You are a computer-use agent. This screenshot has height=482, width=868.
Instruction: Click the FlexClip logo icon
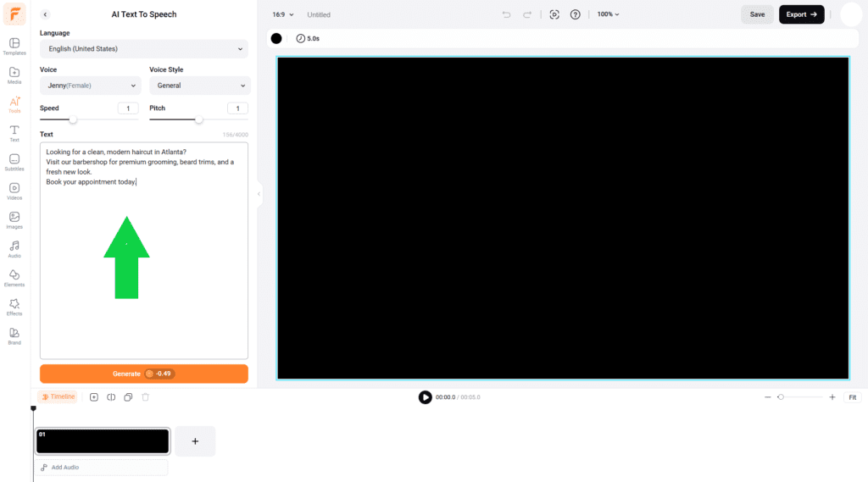(14, 14)
